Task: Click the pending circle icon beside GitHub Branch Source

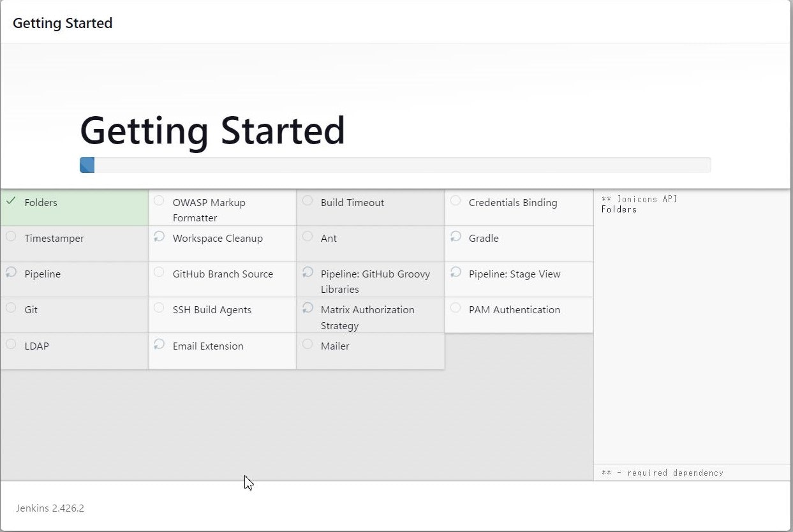Action: click(159, 272)
